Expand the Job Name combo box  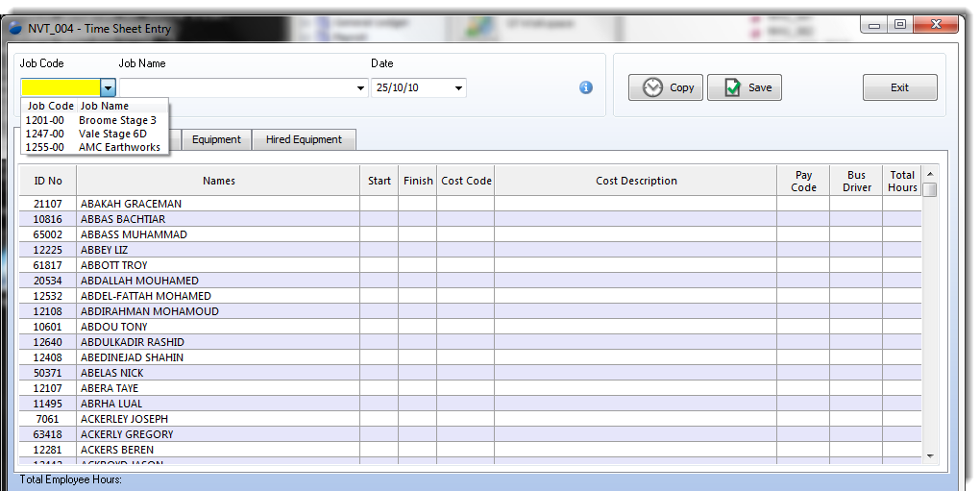(360, 88)
